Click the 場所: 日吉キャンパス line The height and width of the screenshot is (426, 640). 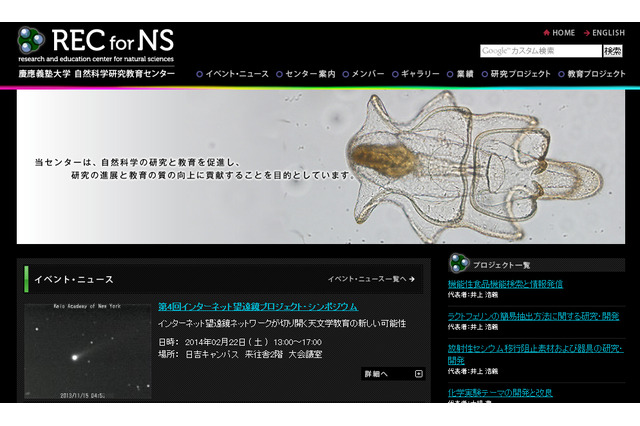[x=240, y=354]
